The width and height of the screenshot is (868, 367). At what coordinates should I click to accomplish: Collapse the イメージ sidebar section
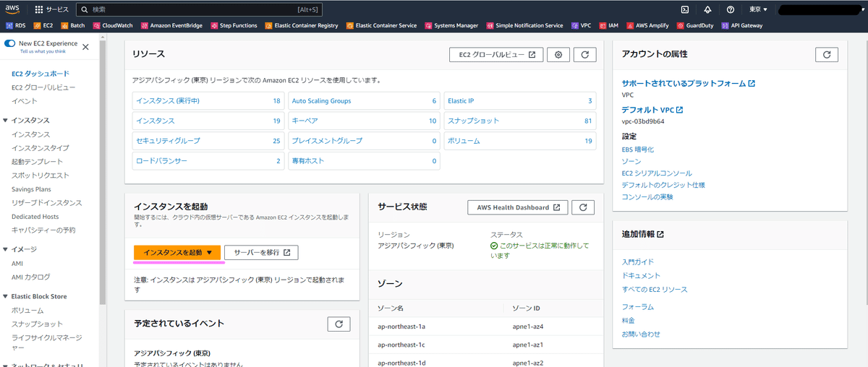[x=7, y=249]
